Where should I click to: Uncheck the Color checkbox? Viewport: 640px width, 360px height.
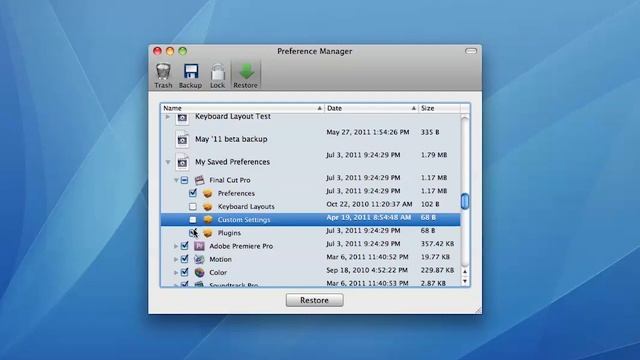(184, 272)
